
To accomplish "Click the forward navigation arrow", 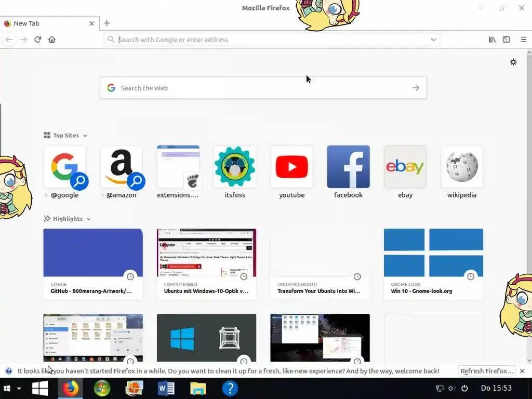I will (x=23, y=39).
